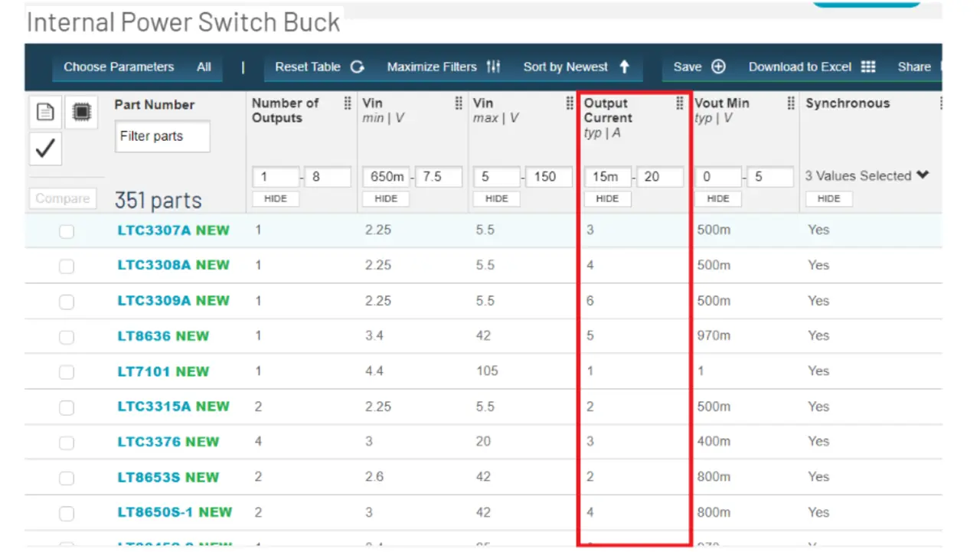Screen dimensions: 980x552
Task: Grab the drag handle on Output Current column
Action: tap(679, 103)
